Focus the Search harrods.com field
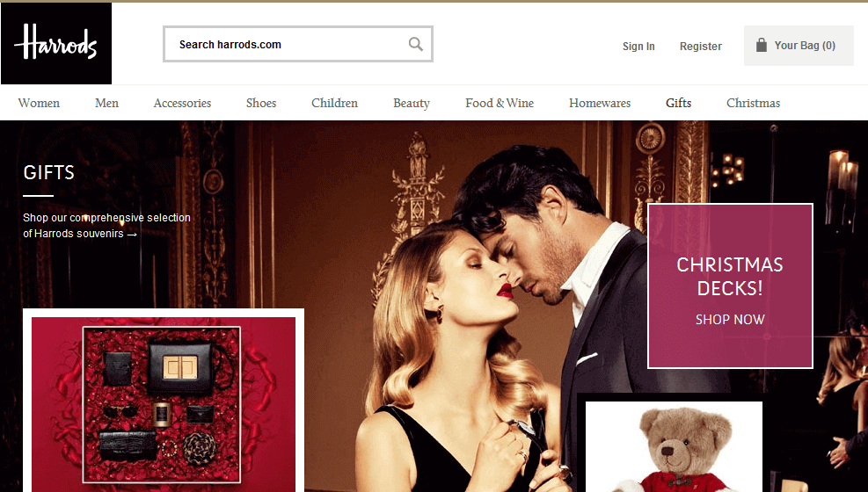Viewport: 868px width, 492px height. (286, 45)
